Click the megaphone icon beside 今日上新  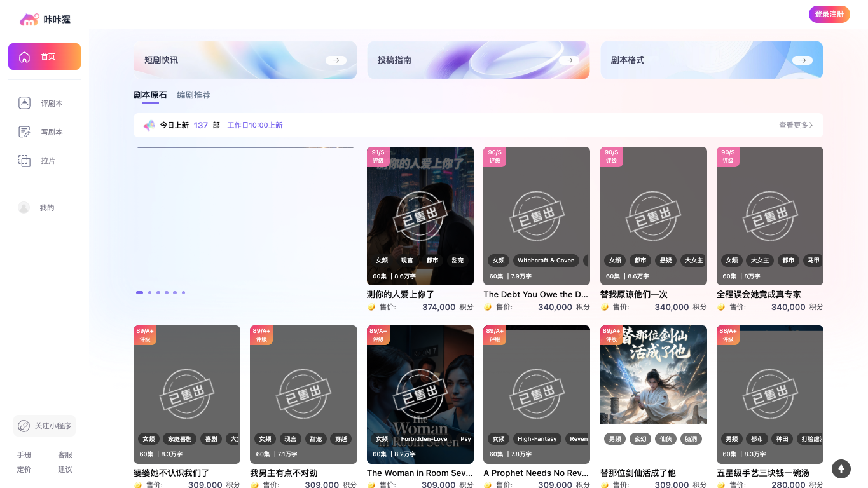pos(149,125)
